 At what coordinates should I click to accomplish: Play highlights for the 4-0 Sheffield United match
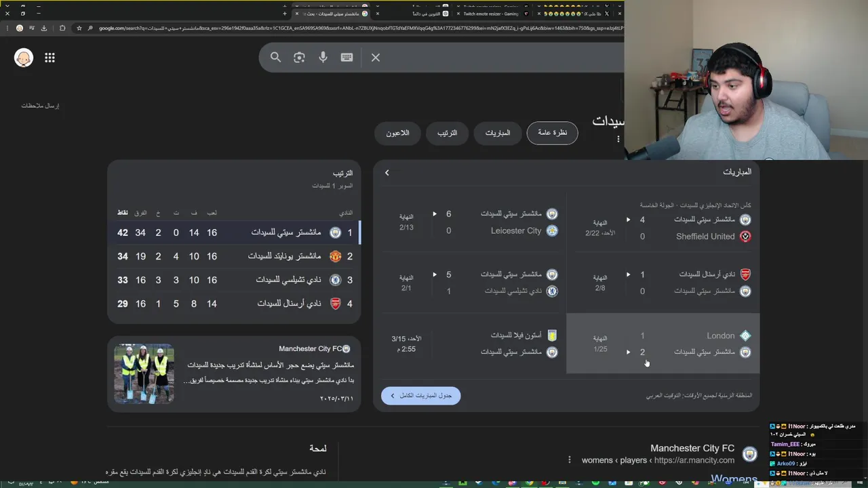629,220
